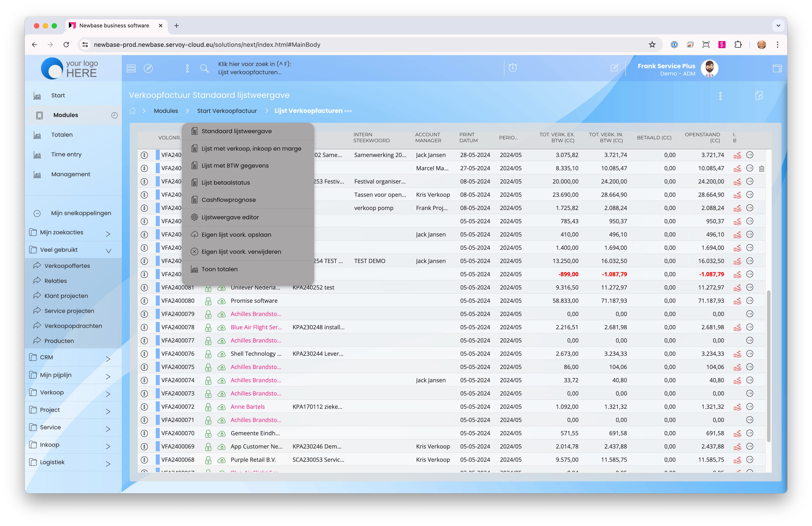This screenshot has height=526, width=812.
Task: Open Verkoopoffertes shortcut in sidebar
Action: tap(67, 266)
